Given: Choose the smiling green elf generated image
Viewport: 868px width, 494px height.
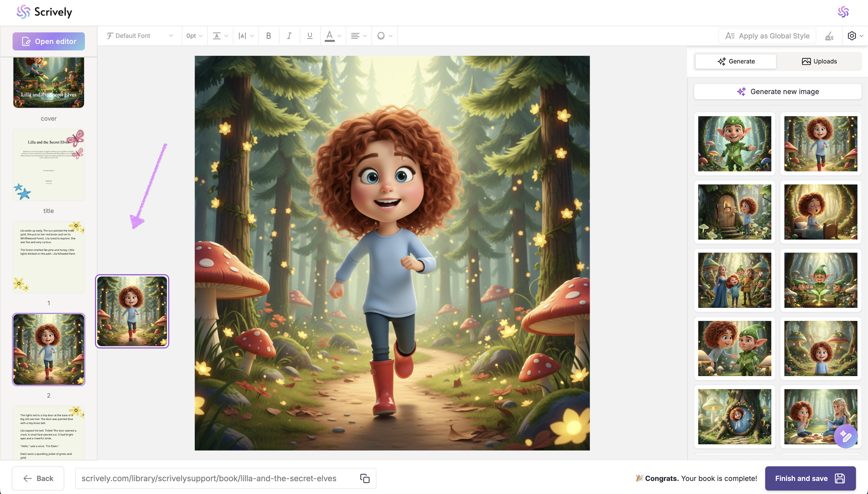Looking at the screenshot, I should (734, 144).
